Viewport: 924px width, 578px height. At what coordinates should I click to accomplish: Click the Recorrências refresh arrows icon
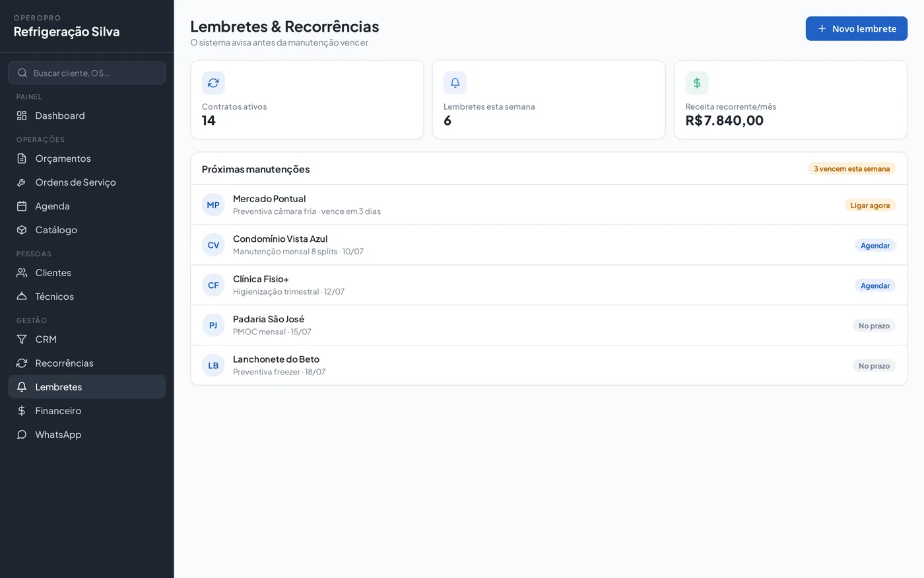22,363
